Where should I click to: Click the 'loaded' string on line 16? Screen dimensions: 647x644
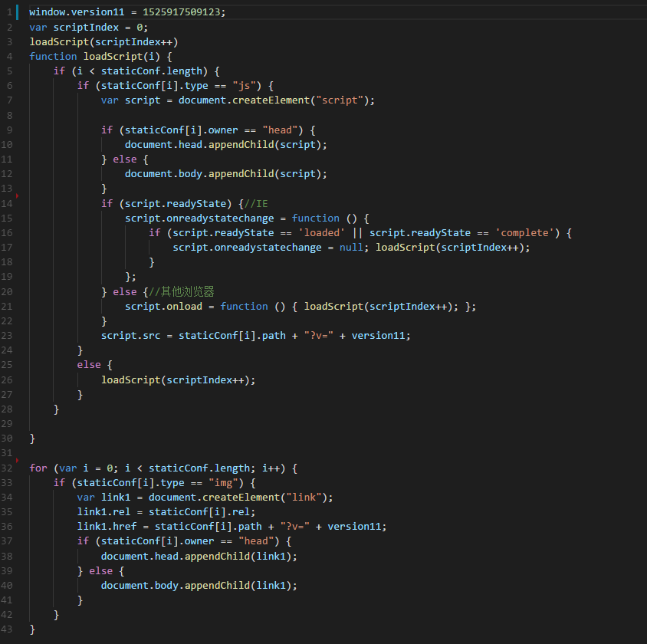coord(321,232)
